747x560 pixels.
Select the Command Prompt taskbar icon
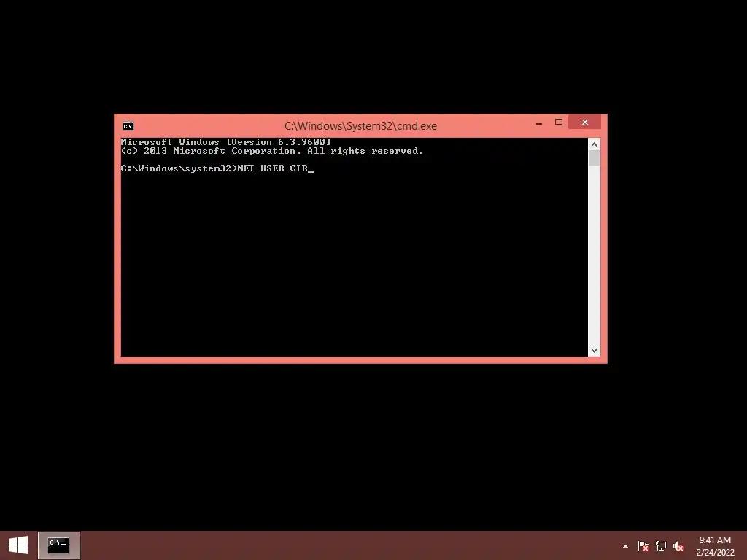pos(59,545)
